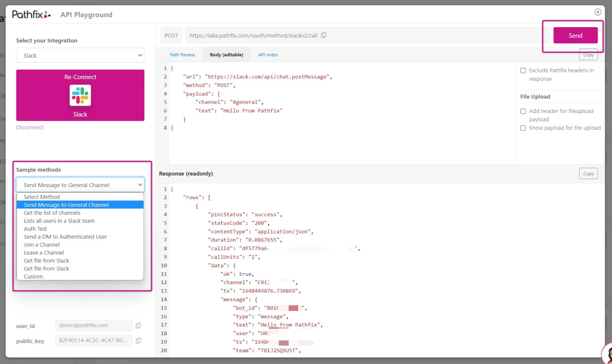This screenshot has width=612, height=364.
Task: Click the chat.postMessage url line in body
Action: [257, 77]
